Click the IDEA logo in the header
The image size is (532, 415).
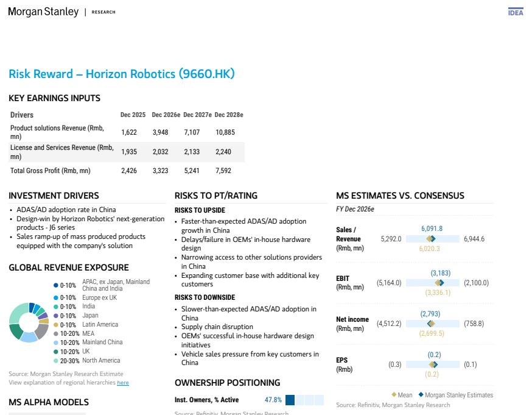coord(516,12)
